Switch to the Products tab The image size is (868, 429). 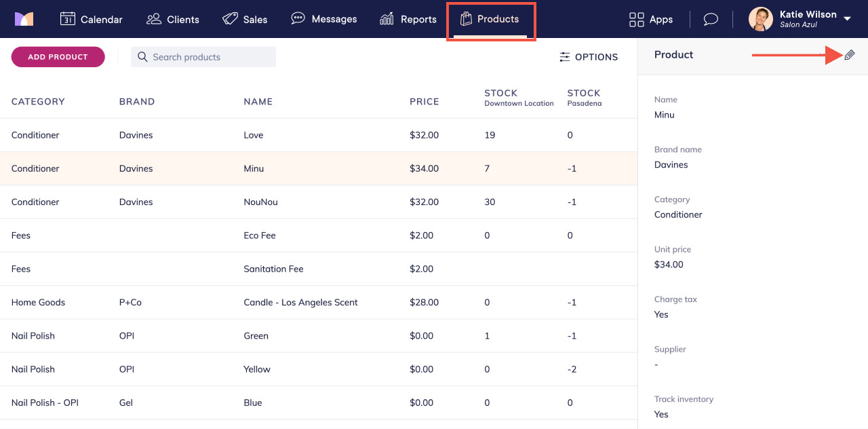tap(490, 19)
